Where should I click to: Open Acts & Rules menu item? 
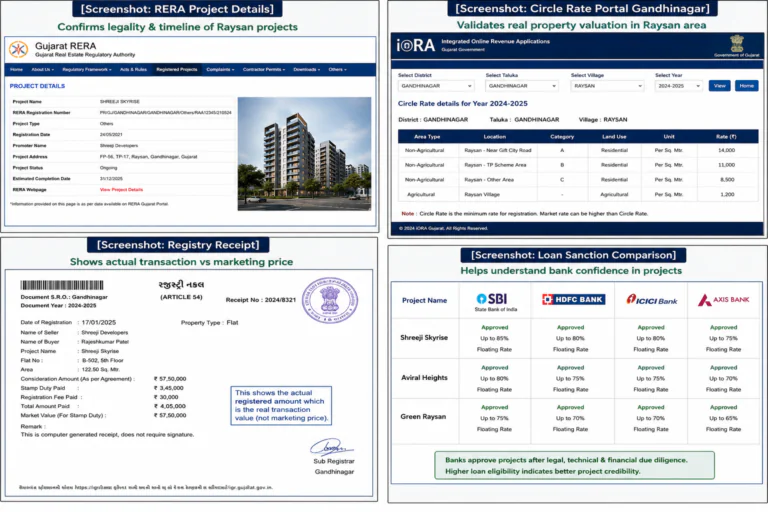tap(133, 70)
